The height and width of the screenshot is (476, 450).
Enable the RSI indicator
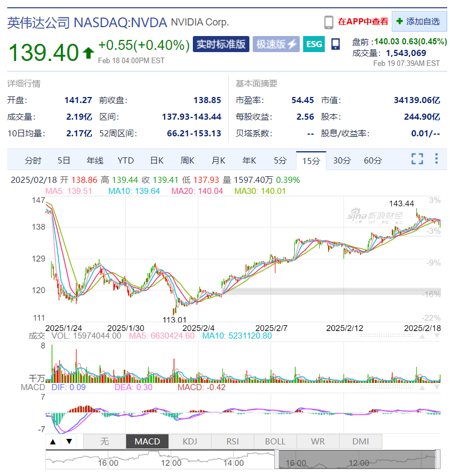233,442
